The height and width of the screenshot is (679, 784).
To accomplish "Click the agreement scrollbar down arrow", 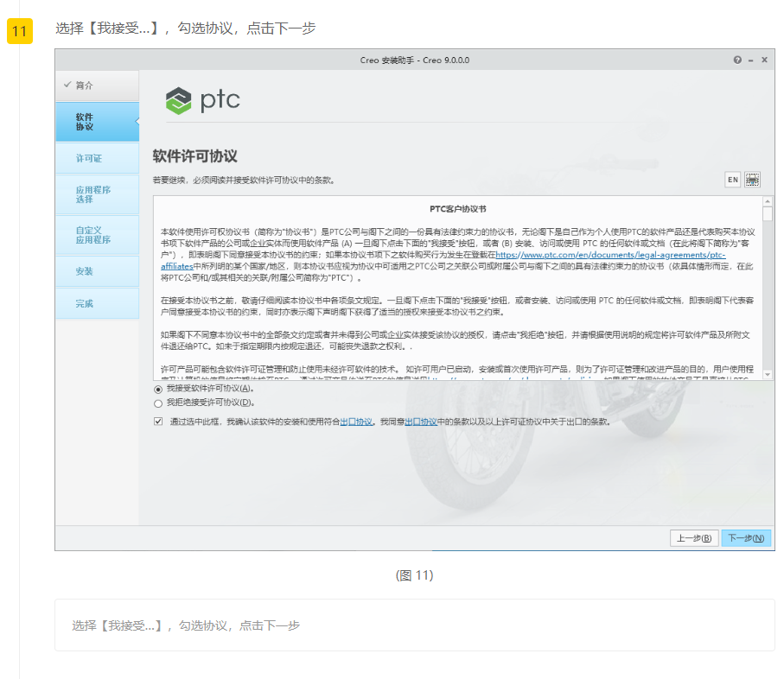I will point(768,375).
